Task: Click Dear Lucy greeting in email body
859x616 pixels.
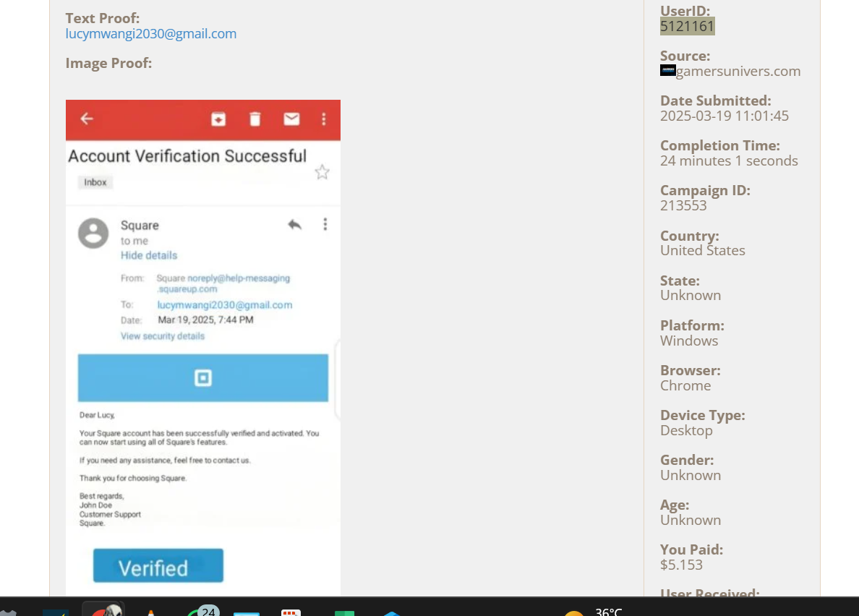Action: 97,415
